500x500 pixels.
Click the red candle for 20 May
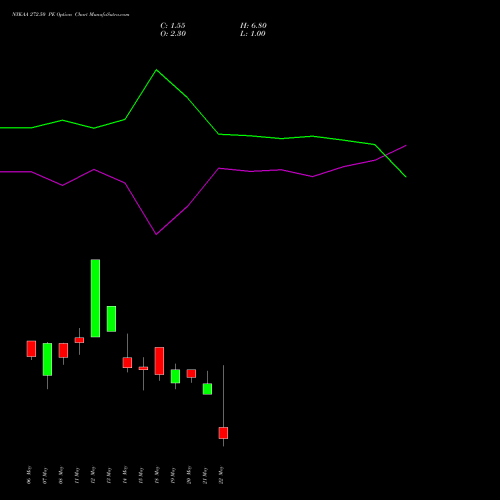pyautogui.click(x=191, y=373)
